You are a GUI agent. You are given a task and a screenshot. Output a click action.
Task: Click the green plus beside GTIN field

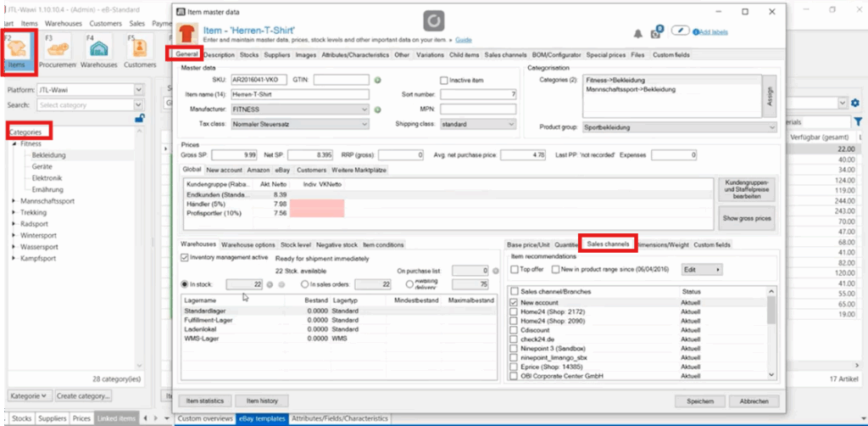(377, 81)
